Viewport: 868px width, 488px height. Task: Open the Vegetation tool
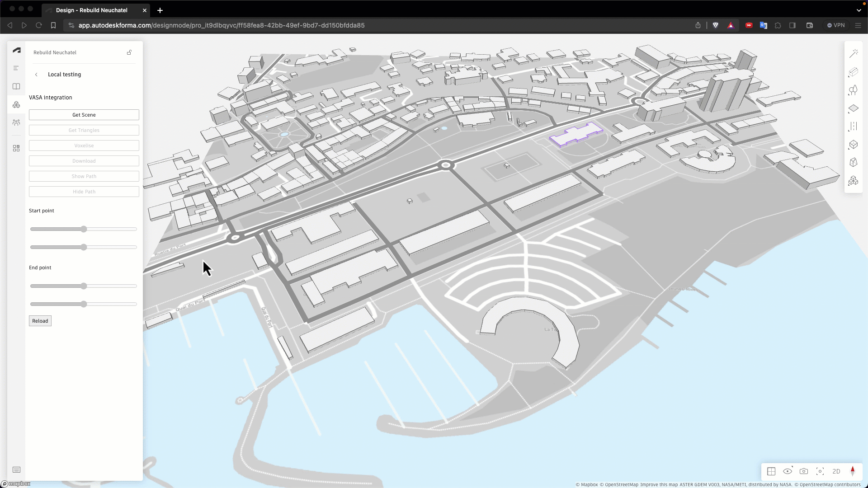point(854,90)
